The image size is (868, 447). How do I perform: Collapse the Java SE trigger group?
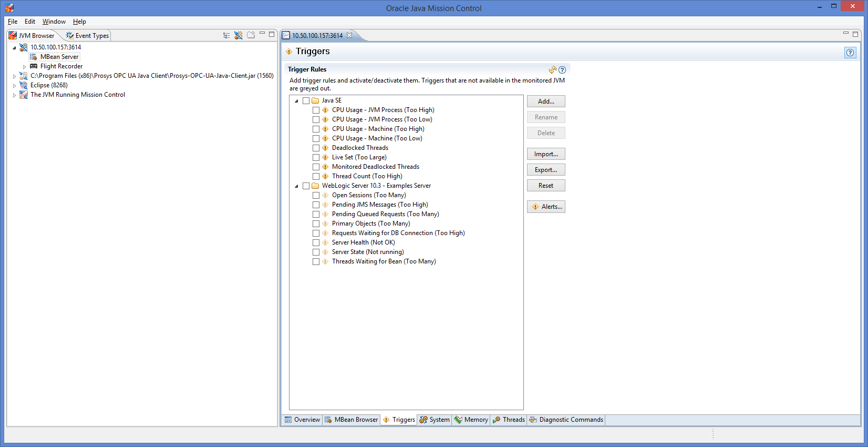[296, 101]
